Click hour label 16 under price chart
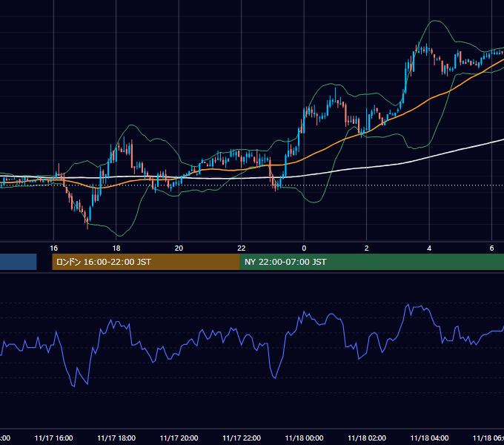The height and width of the screenshot is (445, 504). tap(53, 248)
